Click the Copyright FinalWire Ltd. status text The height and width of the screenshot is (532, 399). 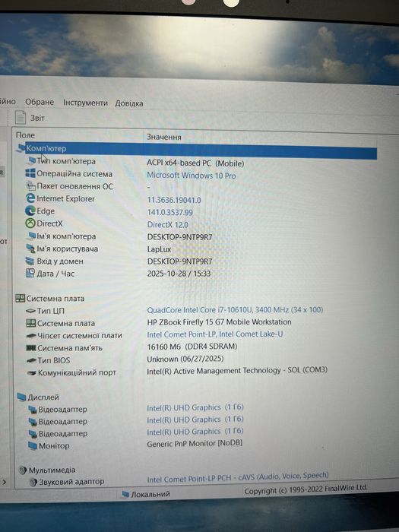pyautogui.click(x=306, y=489)
